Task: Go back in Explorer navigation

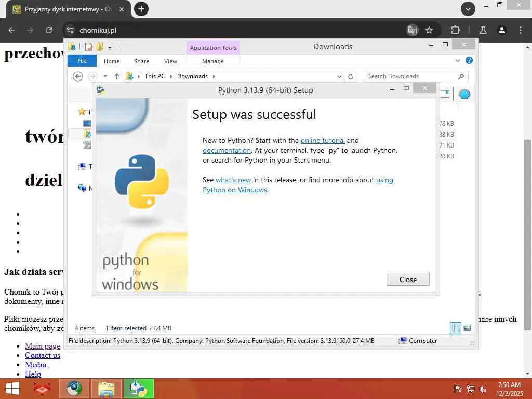Action: tap(78, 76)
